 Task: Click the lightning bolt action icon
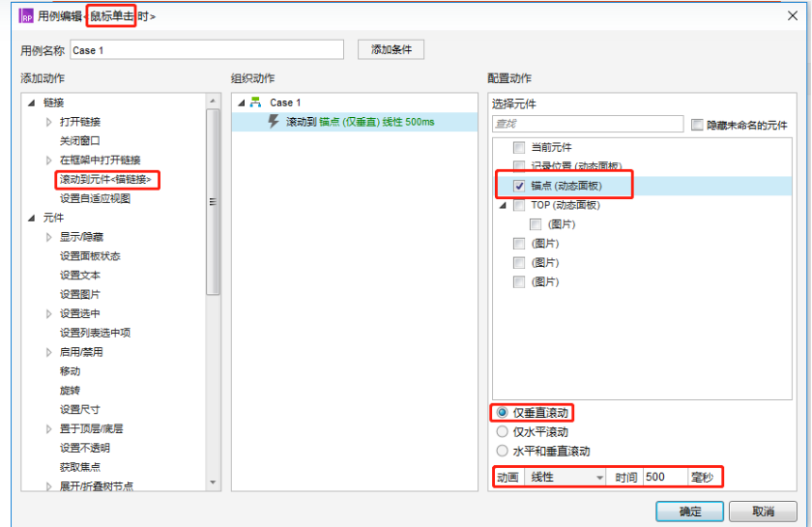[x=274, y=122]
